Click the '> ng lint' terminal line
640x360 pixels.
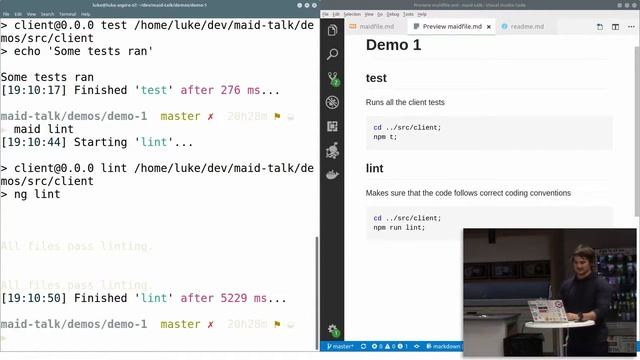pyautogui.click(x=31, y=194)
